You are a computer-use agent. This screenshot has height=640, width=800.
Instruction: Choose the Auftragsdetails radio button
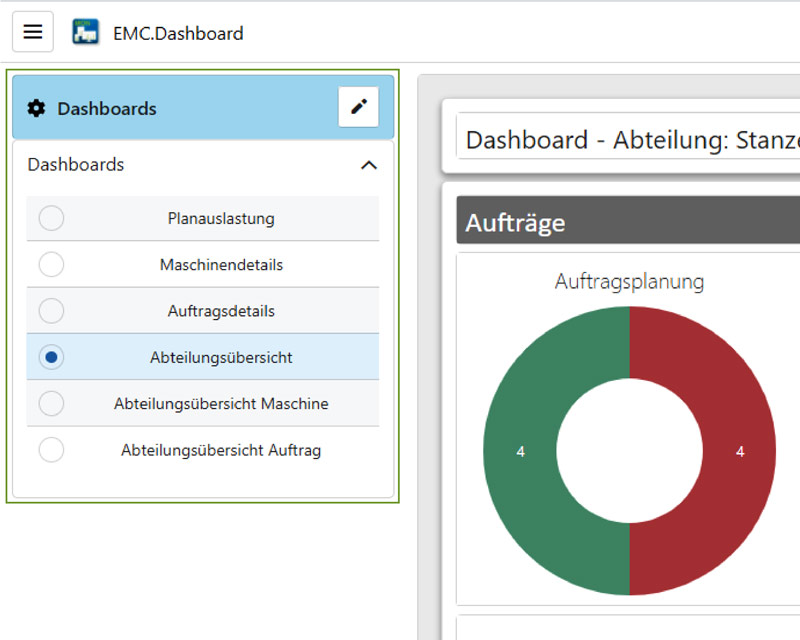[51, 311]
